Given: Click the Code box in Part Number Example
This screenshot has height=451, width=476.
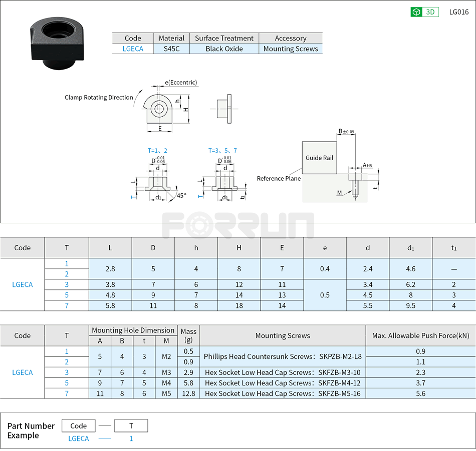Looking at the screenshot, I should tap(78, 426).
